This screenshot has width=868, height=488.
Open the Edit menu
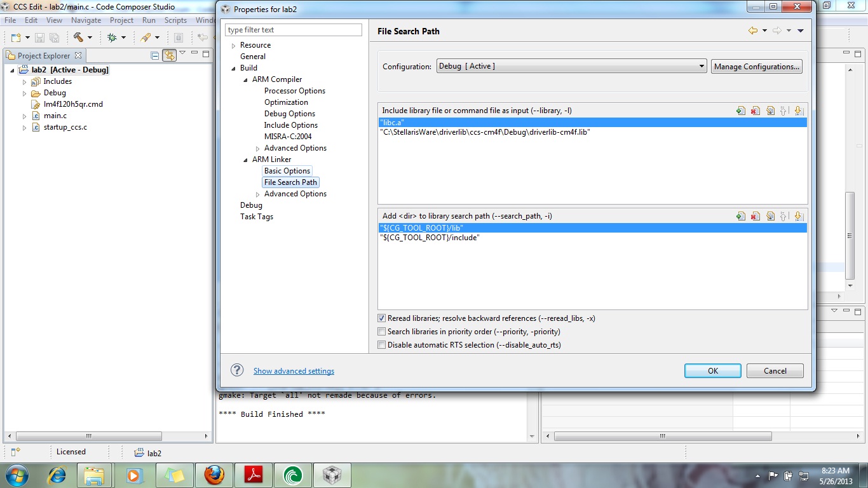coord(31,20)
